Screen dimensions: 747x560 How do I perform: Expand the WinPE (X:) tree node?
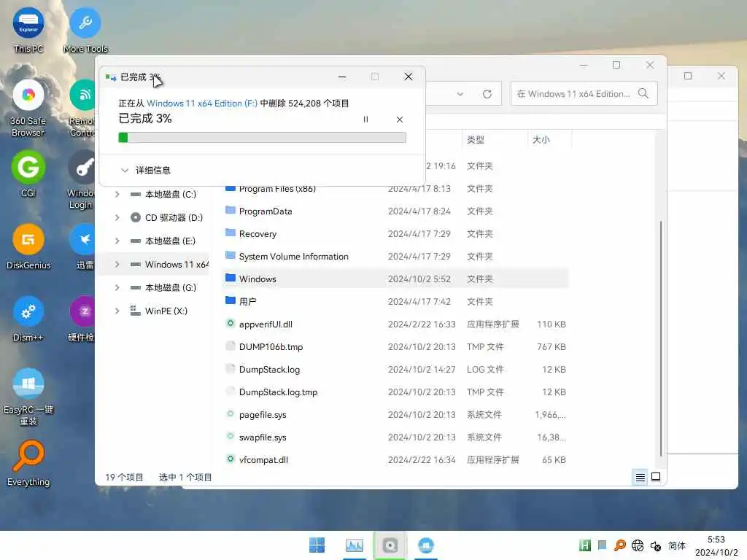point(117,311)
